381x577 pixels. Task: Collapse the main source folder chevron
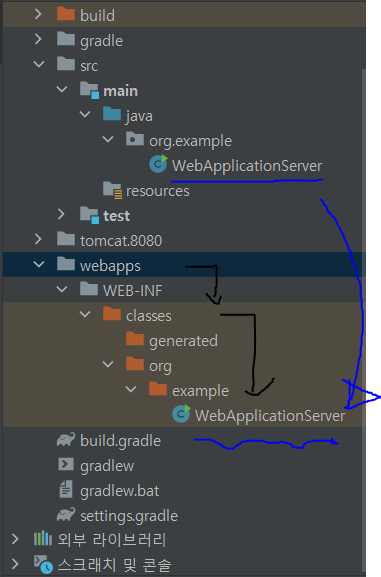click(62, 89)
